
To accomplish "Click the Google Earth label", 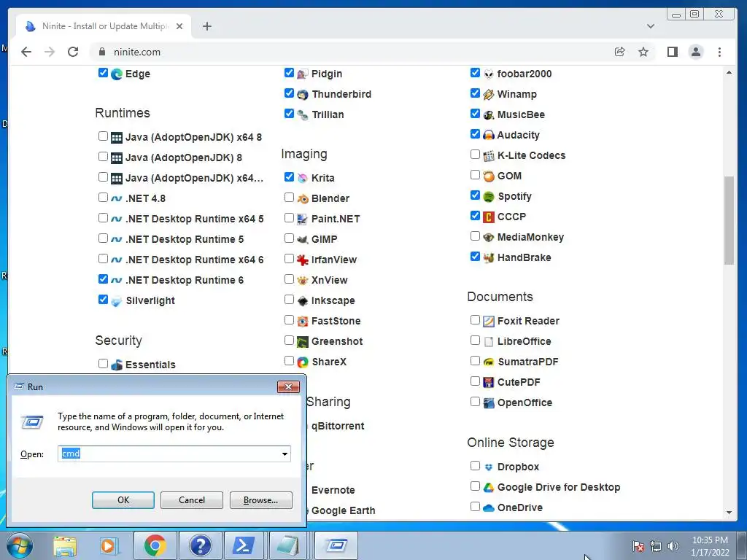I will click(343, 511).
